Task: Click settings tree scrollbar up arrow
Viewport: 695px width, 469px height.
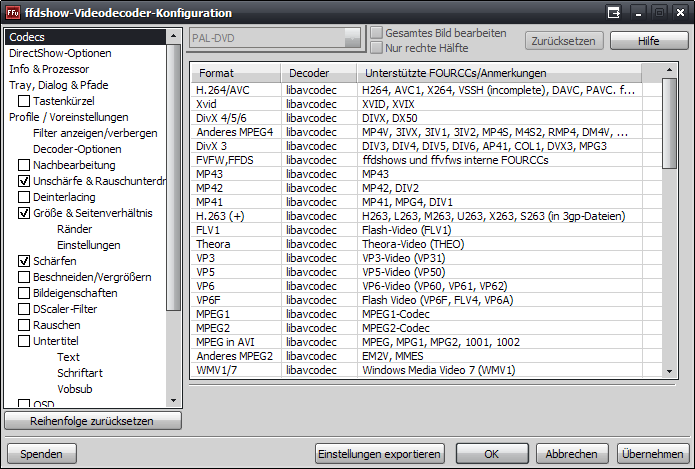Action: [x=173, y=36]
